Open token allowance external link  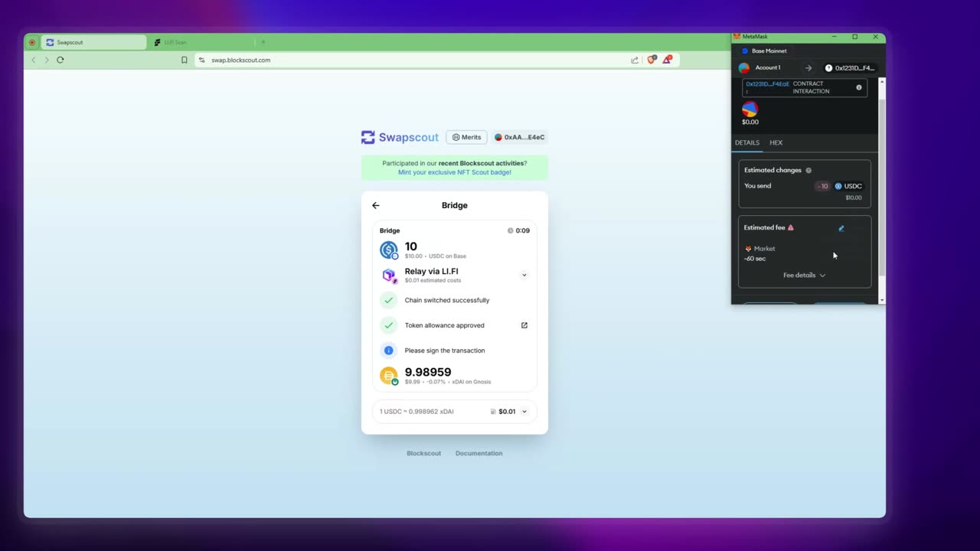click(x=524, y=325)
